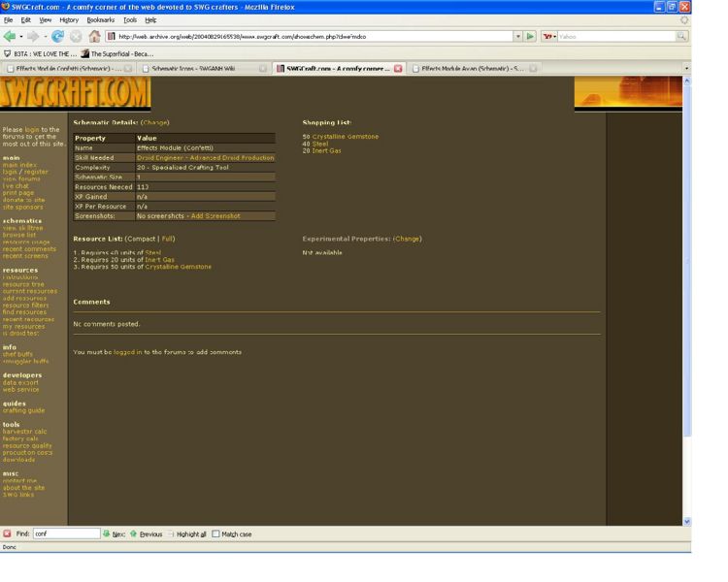Go to the Home page icon
This screenshot has width=728, height=582.
click(x=94, y=36)
